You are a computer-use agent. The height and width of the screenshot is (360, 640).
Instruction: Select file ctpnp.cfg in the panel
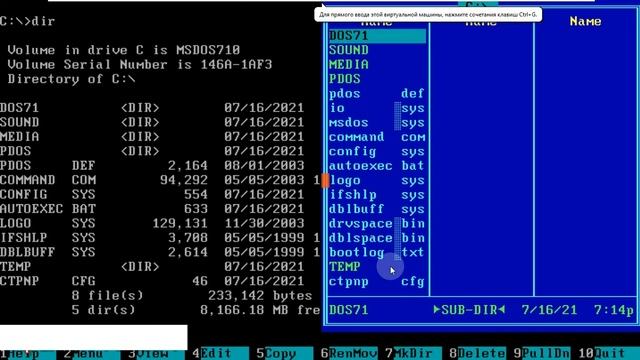pyautogui.click(x=377, y=281)
